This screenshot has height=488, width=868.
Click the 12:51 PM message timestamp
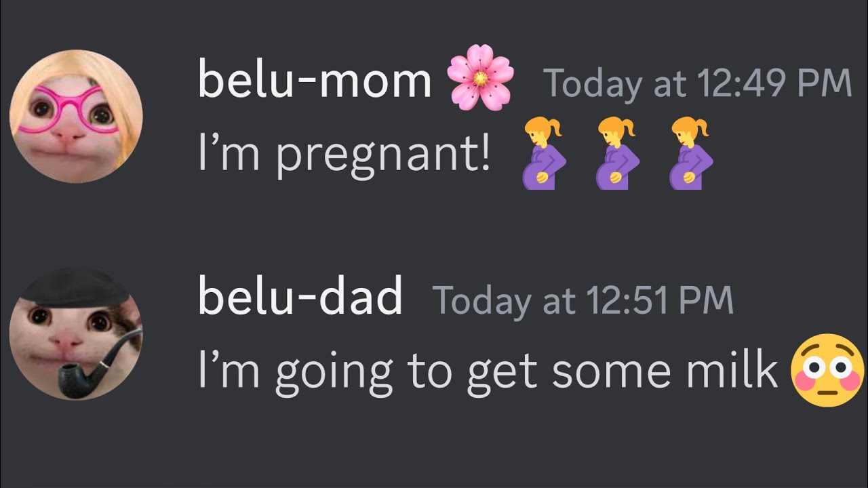click(x=583, y=300)
